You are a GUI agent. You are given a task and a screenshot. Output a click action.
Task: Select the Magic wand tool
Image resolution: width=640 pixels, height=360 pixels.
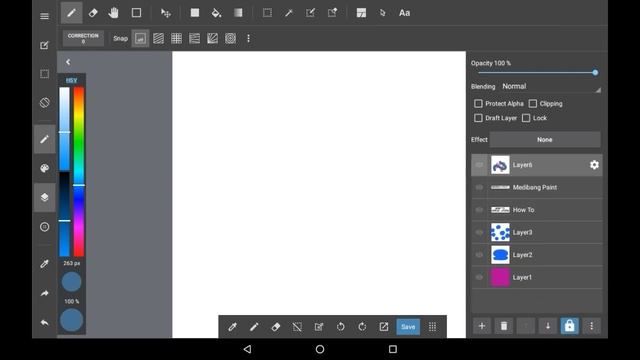(x=289, y=13)
